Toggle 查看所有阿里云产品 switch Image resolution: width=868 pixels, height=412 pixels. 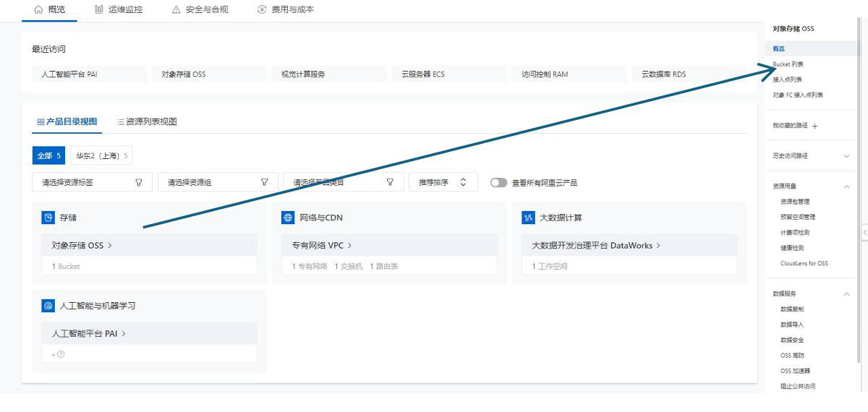[498, 183]
